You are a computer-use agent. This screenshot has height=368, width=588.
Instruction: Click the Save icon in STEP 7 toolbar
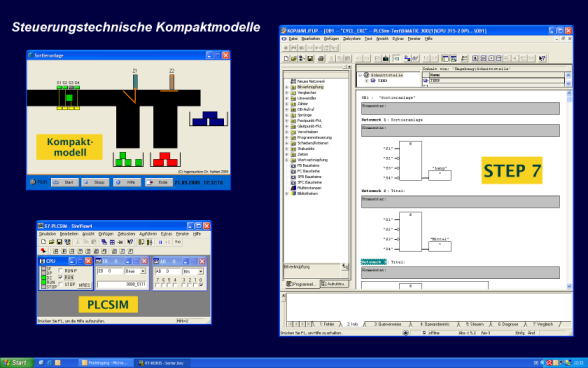point(310,59)
